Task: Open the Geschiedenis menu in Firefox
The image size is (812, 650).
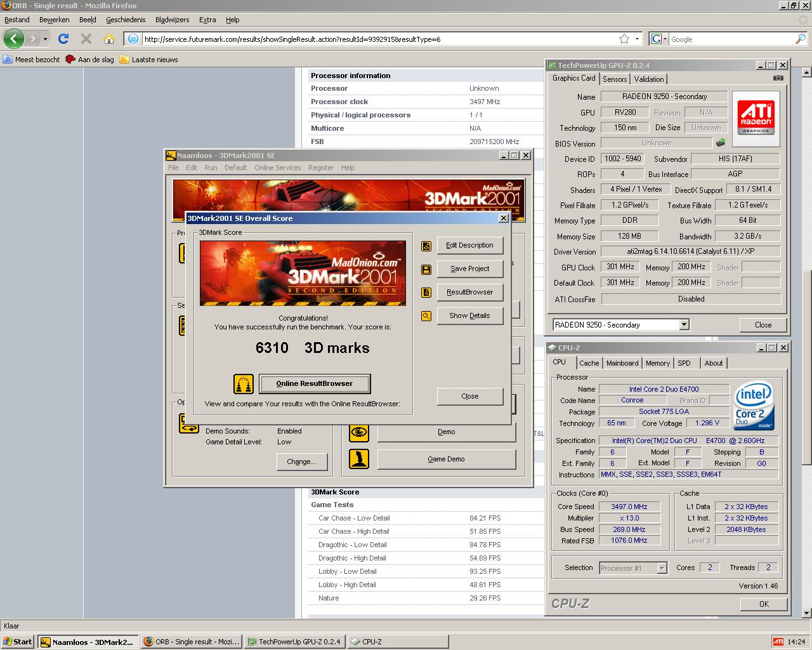Action: pyautogui.click(x=126, y=20)
